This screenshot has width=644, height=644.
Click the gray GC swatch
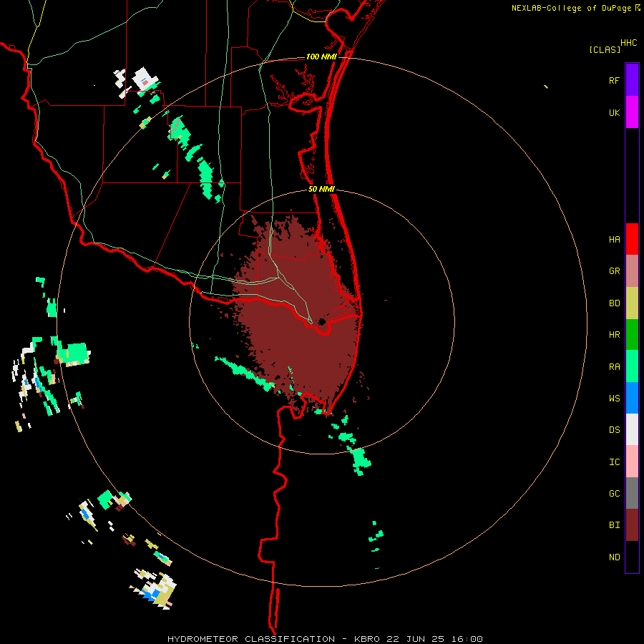pos(632,493)
